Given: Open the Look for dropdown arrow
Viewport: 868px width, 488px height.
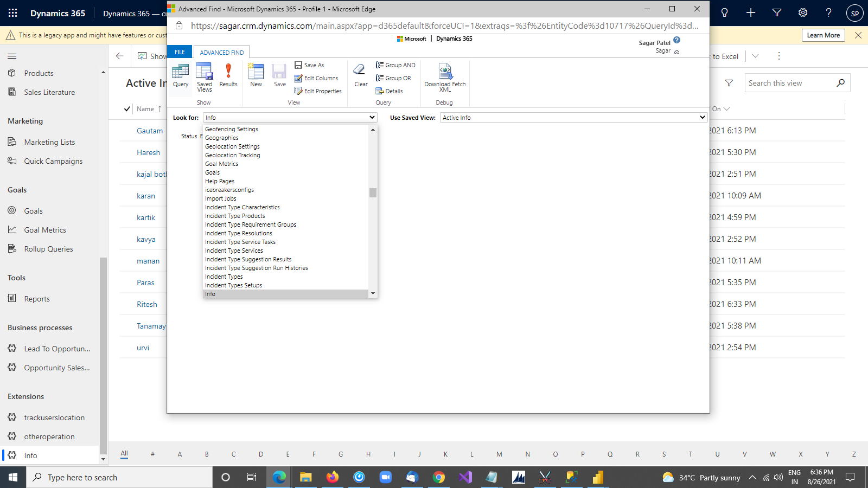Looking at the screenshot, I should tap(372, 118).
